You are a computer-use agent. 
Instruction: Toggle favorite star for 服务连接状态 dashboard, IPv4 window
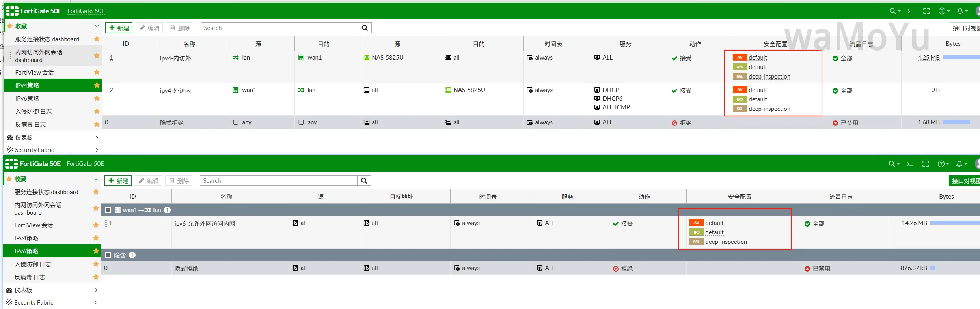click(x=97, y=39)
